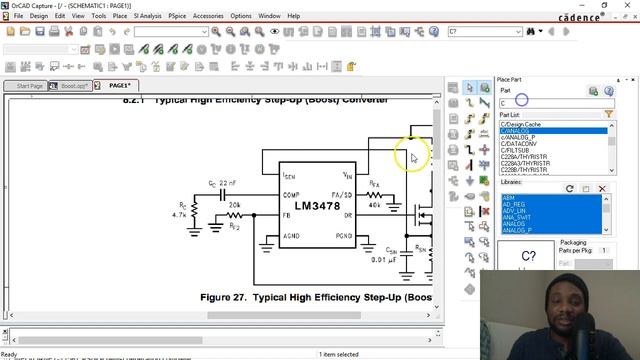The width and height of the screenshot is (640, 360).
Task: Open the Place menu
Action: (x=120, y=16)
